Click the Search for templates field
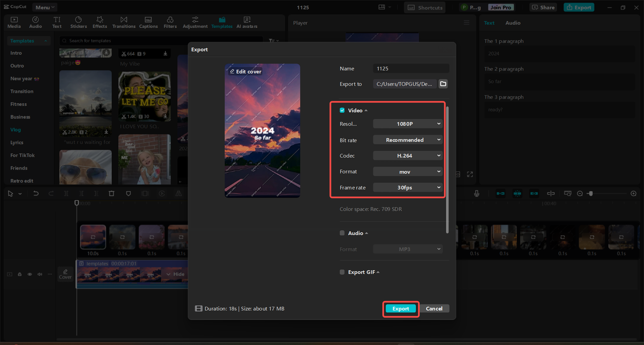644x345 pixels. [x=161, y=41]
